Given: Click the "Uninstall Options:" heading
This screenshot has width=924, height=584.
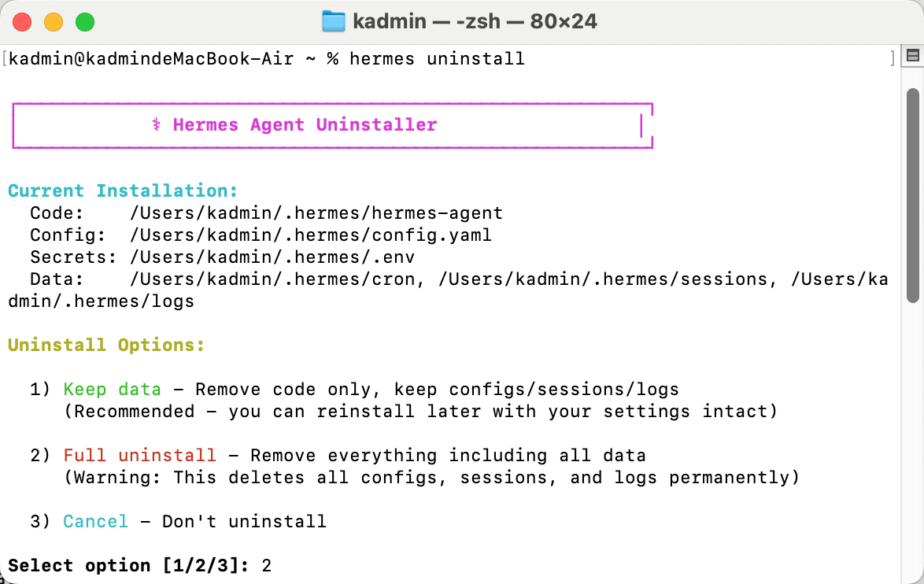Looking at the screenshot, I should (x=106, y=345).
